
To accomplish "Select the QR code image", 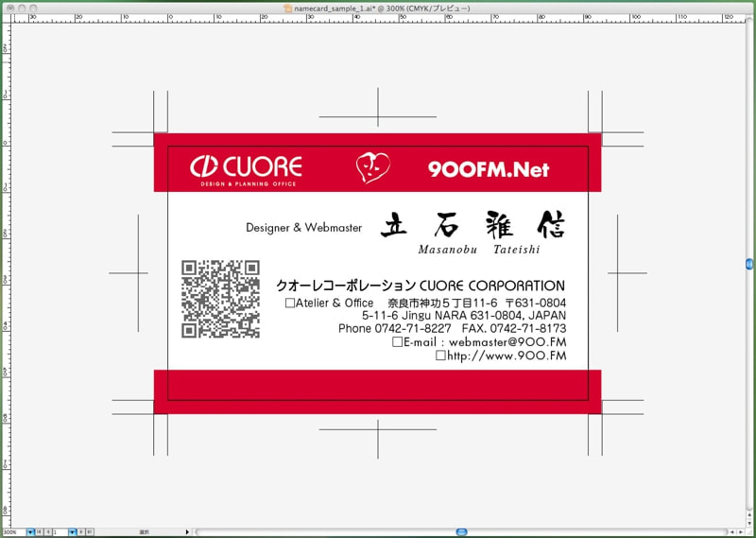I will pos(220,299).
